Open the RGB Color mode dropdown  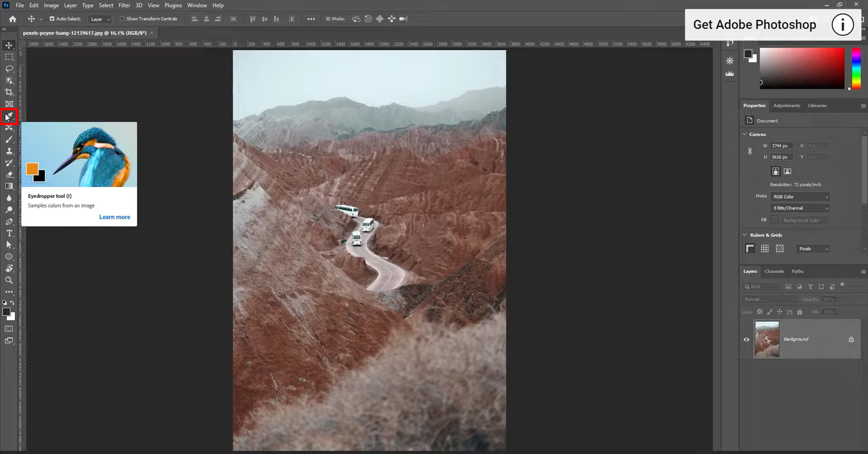coord(800,197)
